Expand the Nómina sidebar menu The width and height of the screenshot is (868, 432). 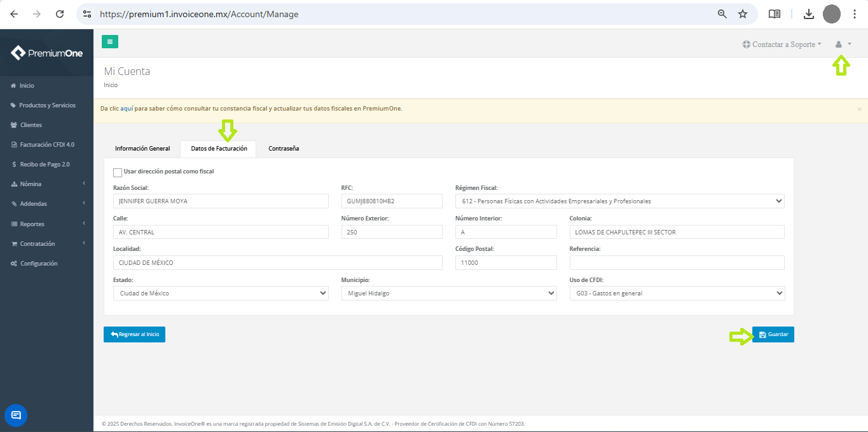[x=46, y=184]
